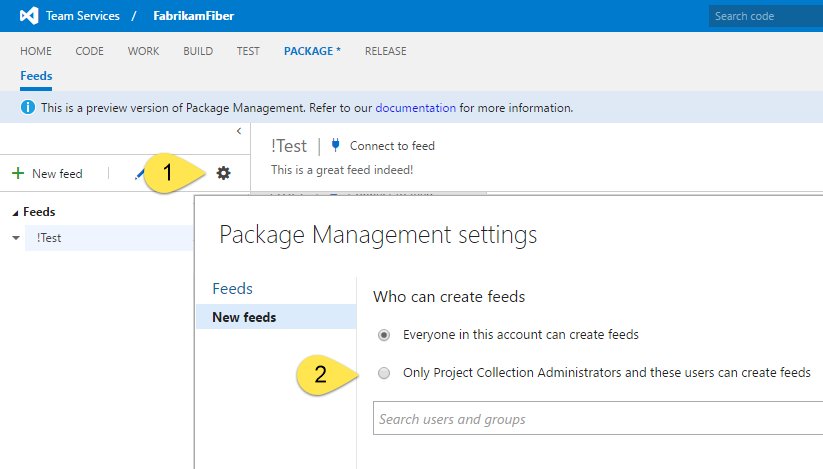Viewport: 823px width, 469px height.
Task: Open the documentation link
Action: [415, 107]
